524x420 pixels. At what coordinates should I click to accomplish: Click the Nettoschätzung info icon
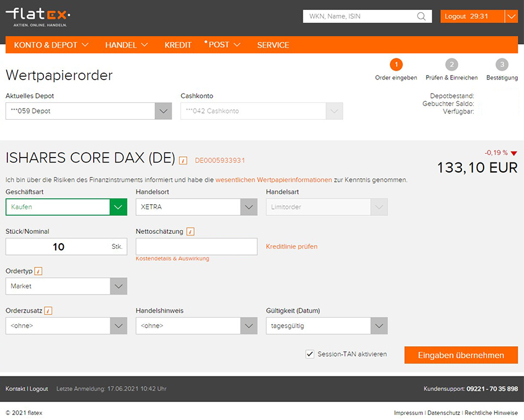click(x=190, y=231)
